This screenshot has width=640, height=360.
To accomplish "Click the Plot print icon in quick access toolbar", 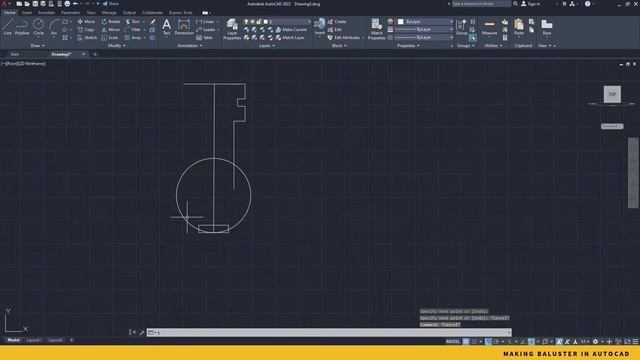I will point(67,4).
